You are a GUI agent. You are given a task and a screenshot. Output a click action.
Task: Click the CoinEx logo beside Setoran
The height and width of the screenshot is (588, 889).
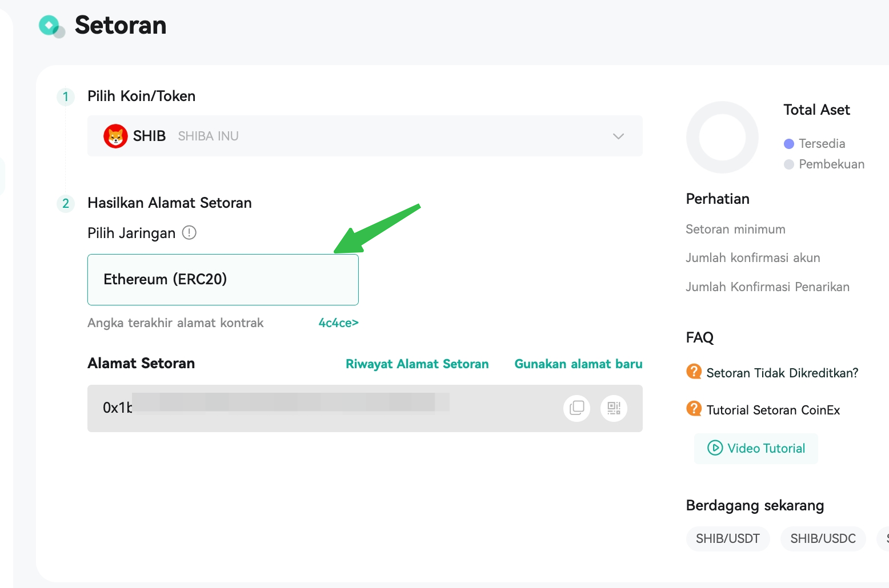point(51,26)
